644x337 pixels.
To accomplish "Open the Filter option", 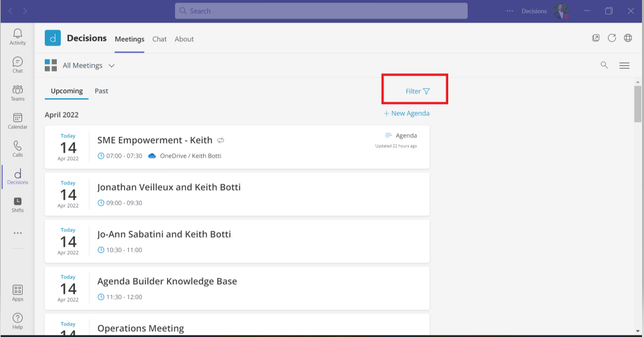I will (418, 91).
